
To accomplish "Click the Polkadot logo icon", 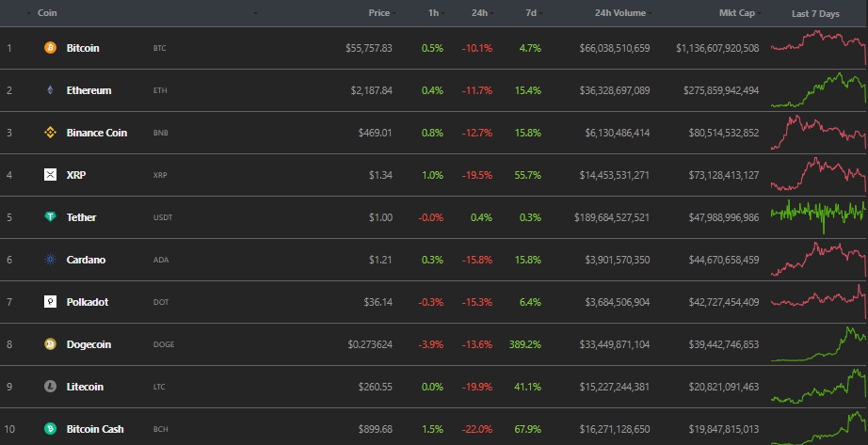I will [x=50, y=302].
